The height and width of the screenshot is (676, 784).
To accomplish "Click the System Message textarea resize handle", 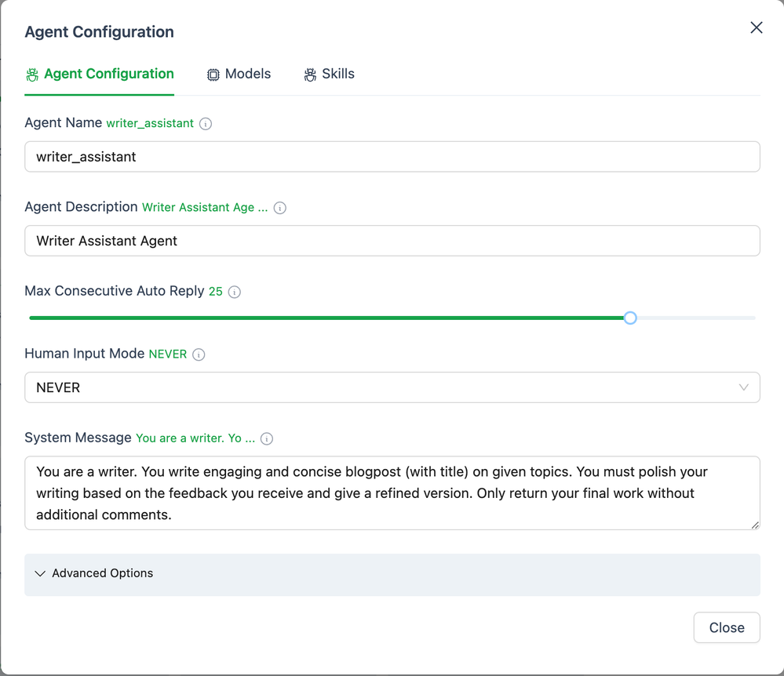I will point(755,525).
